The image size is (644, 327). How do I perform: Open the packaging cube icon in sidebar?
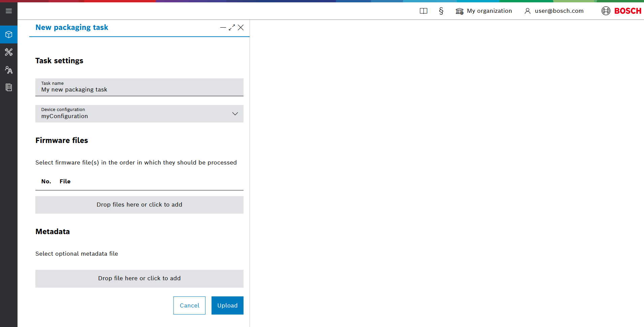[x=9, y=35]
